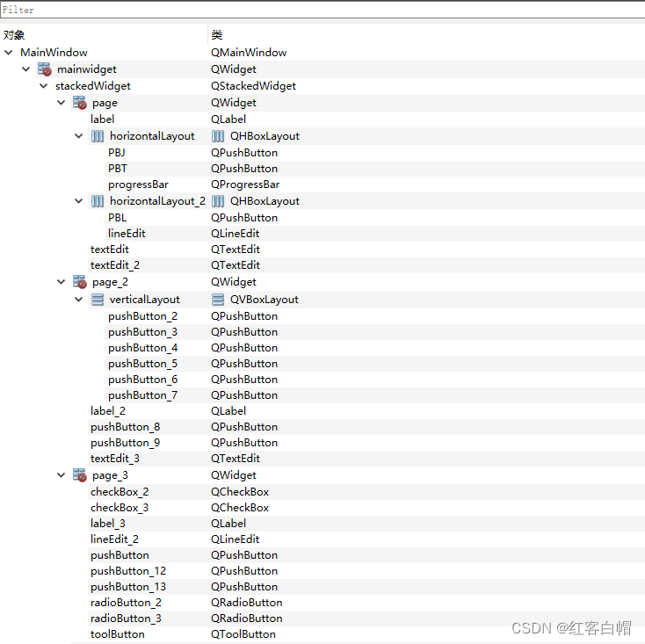Click the QCheckBox cell for checkBox_3
Viewport: 645px width, 644px height.
[x=240, y=508]
